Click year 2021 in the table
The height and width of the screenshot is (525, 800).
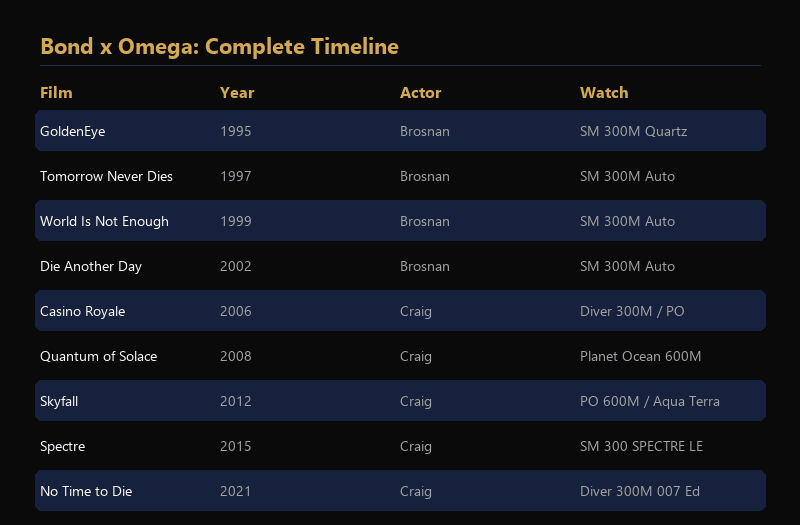point(236,491)
